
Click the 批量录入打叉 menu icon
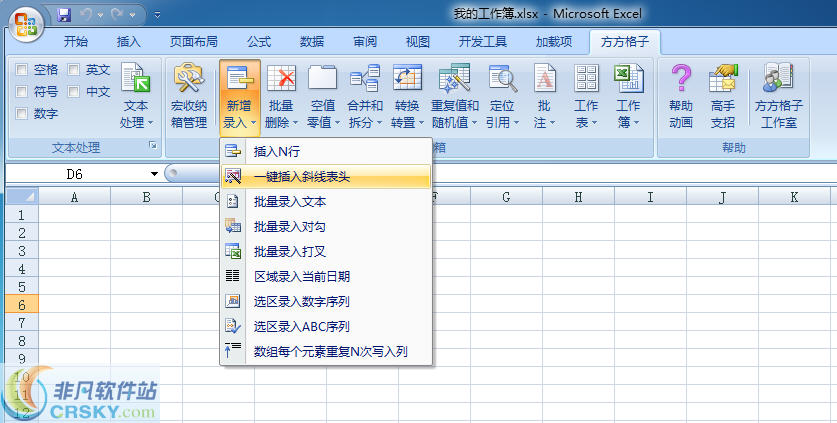tap(233, 251)
